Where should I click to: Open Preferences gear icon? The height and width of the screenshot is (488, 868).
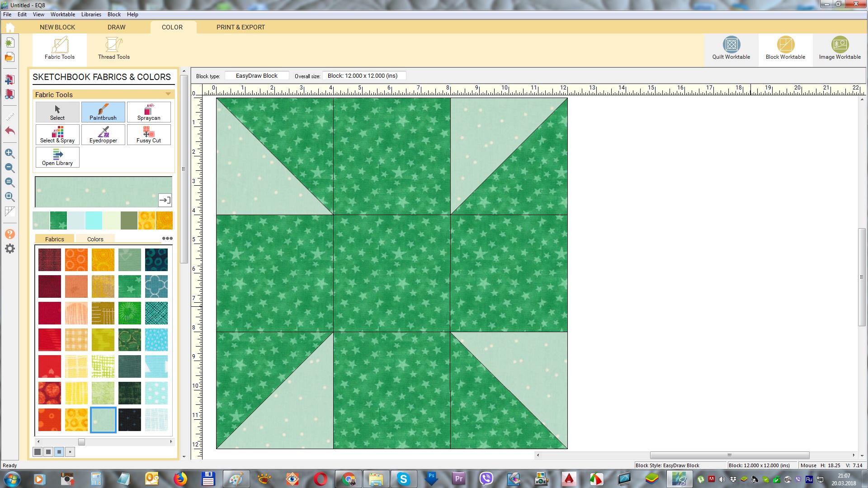click(9, 249)
